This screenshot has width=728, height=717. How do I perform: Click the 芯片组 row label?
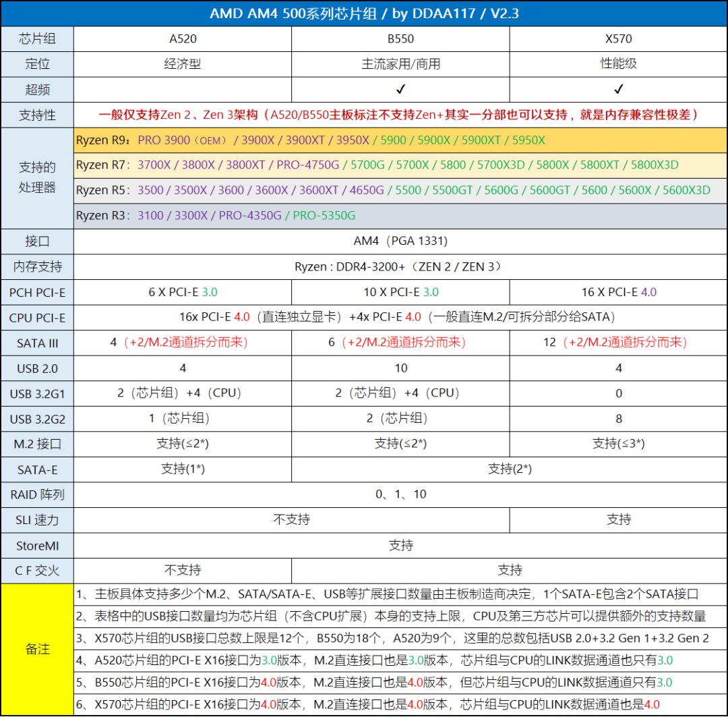[x=37, y=38]
